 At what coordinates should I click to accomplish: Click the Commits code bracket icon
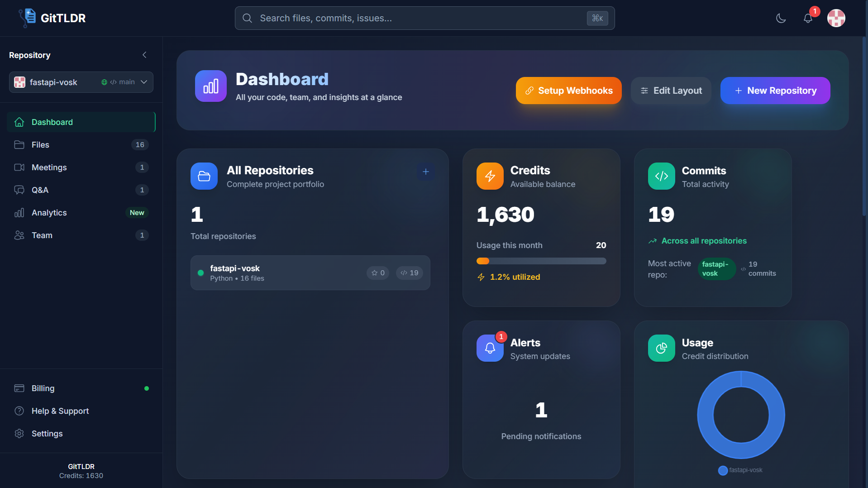pyautogui.click(x=661, y=176)
